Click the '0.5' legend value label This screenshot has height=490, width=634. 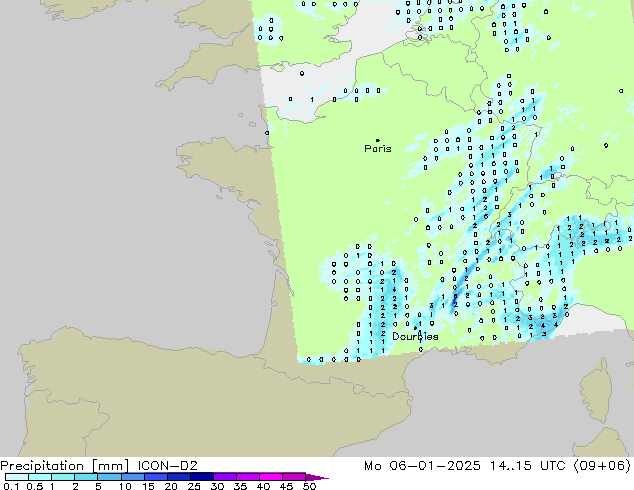[35, 486]
